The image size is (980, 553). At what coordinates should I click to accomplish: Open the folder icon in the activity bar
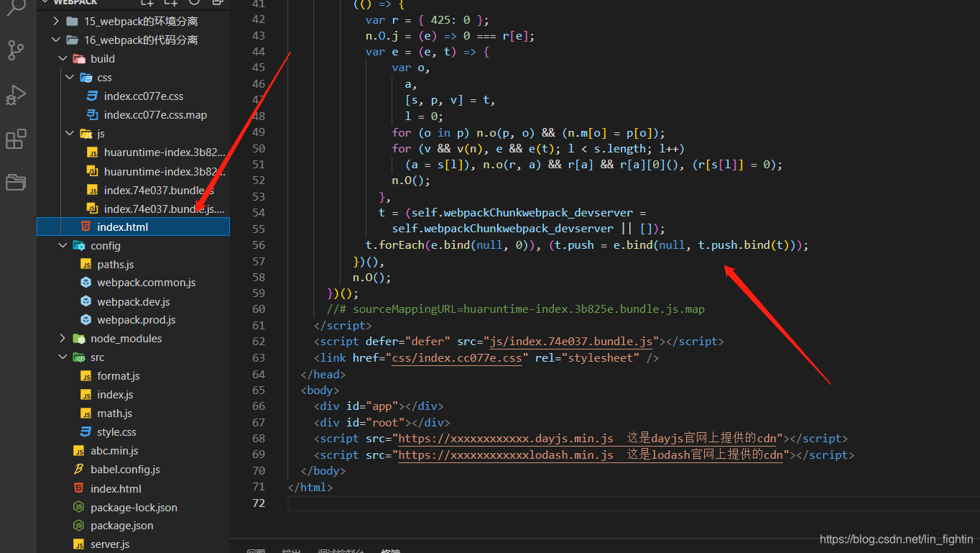(16, 182)
